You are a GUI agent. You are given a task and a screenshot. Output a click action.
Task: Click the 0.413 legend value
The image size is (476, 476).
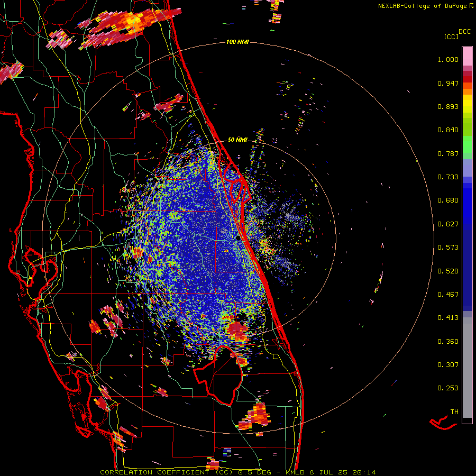coord(448,318)
